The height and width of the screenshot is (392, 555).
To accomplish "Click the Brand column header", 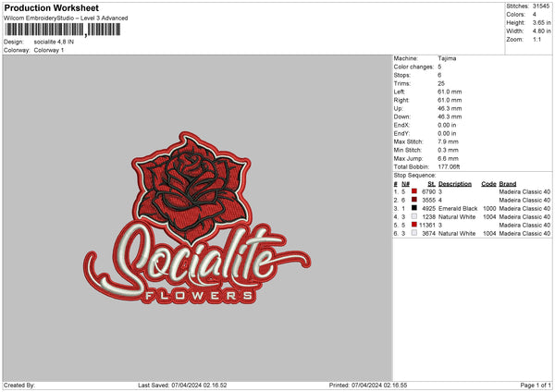I will [x=508, y=184].
